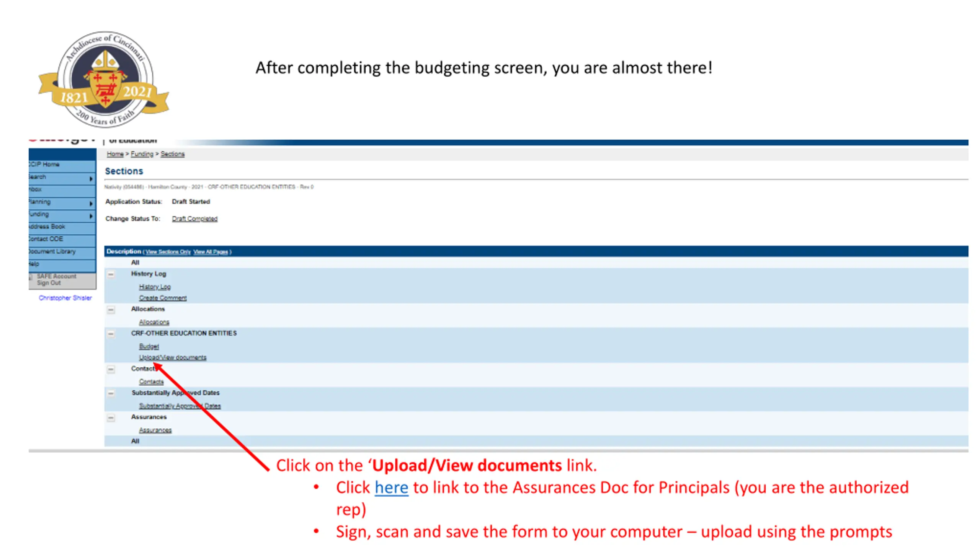Expand the Funding sidebar submenu arrow
The width and height of the screenshot is (980, 551).
[91, 216]
